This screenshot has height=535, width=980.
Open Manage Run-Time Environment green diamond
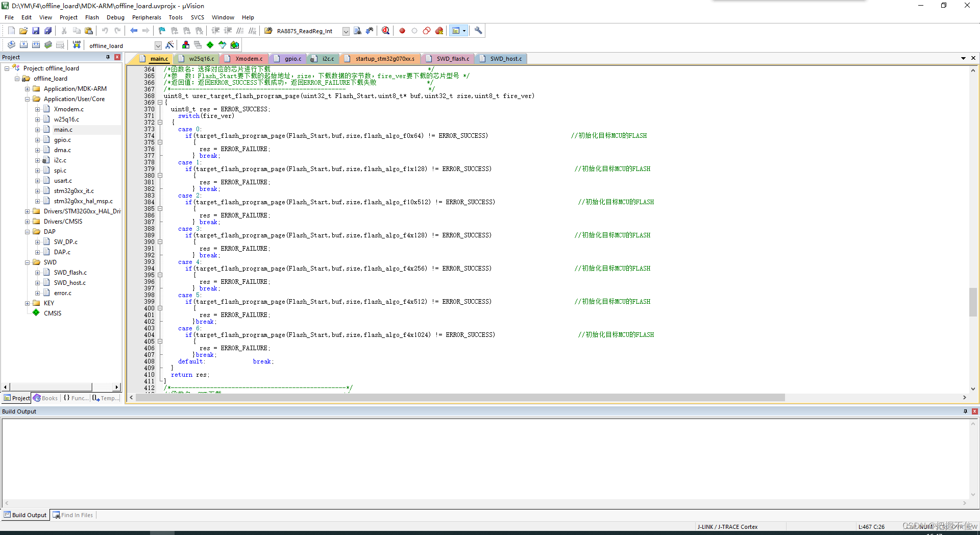coord(210,45)
